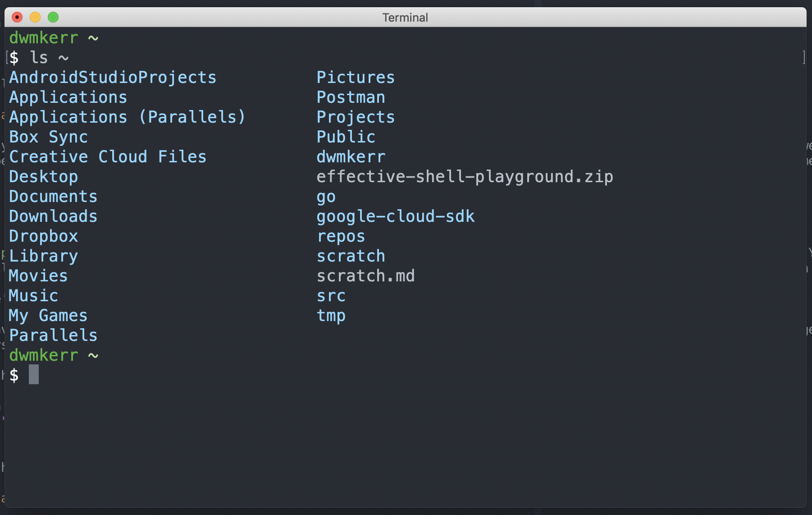Viewport: 812px width, 515px height.
Task: Click the Creative Cloud Files entry
Action: click(x=108, y=157)
